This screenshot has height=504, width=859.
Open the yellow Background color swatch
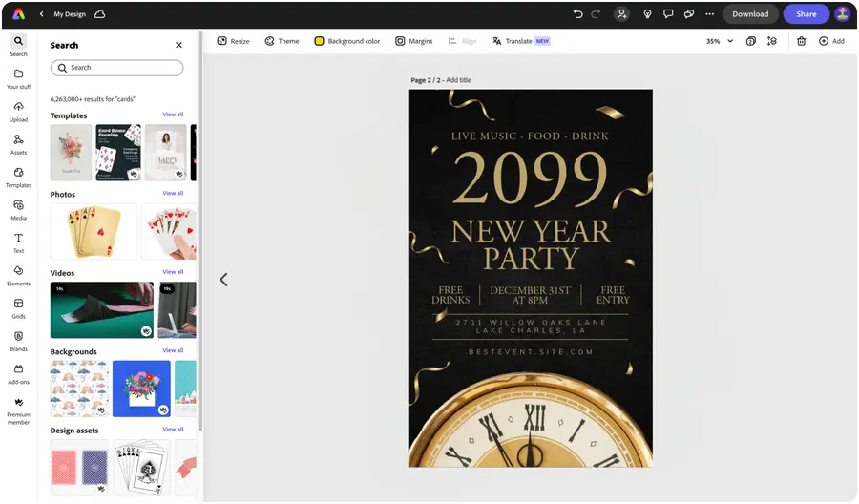tap(319, 41)
